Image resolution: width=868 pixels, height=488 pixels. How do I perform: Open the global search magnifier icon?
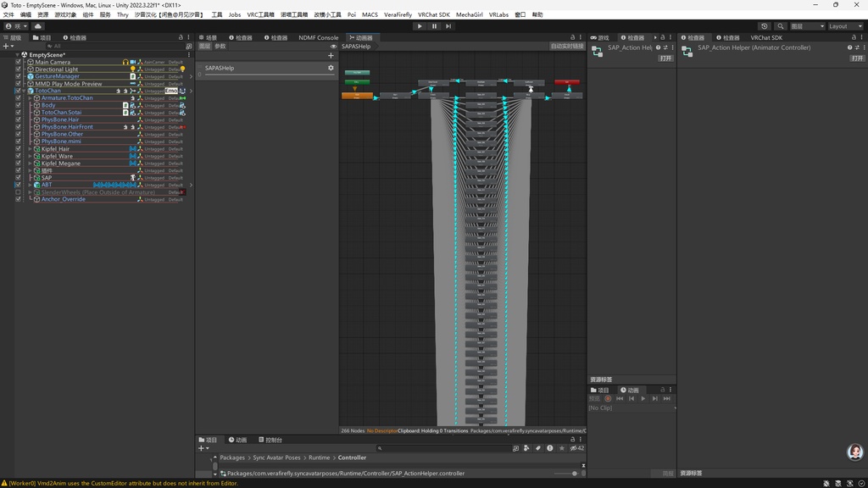(780, 26)
